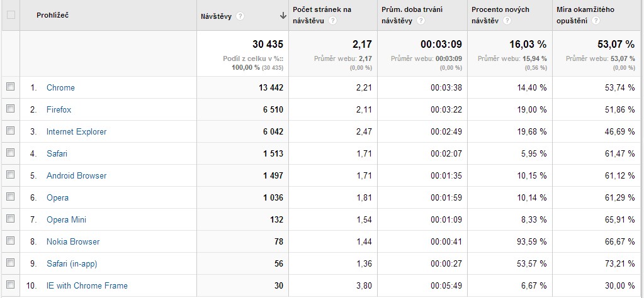This screenshot has height=298, width=644.
Task: Open the Chrome browser link
Action: pyautogui.click(x=60, y=88)
